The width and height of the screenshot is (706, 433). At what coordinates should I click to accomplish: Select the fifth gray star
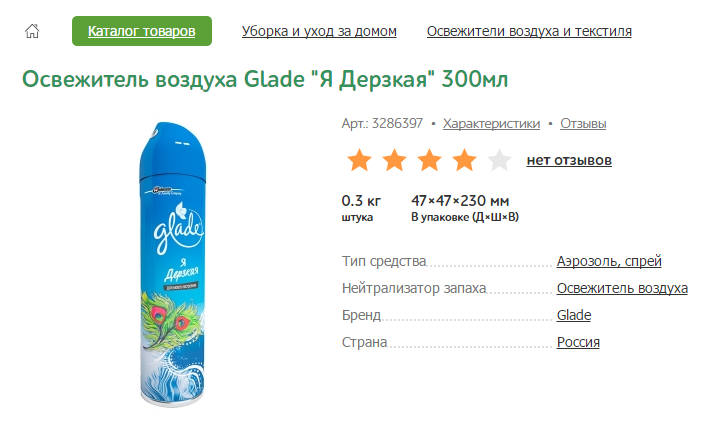499,160
